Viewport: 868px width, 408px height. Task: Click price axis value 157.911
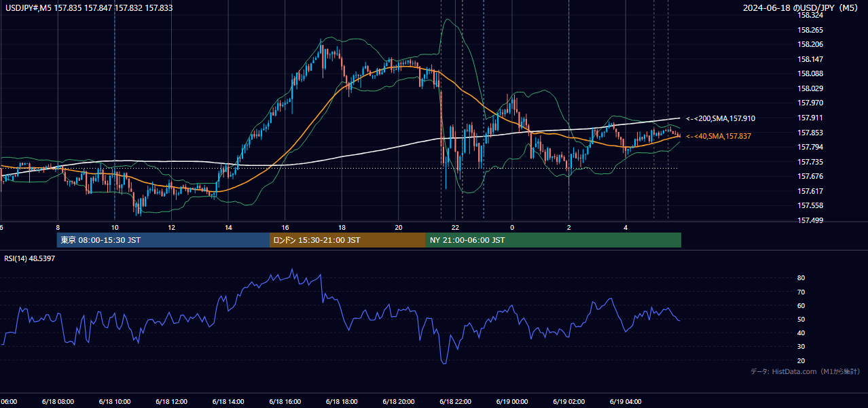click(810, 118)
